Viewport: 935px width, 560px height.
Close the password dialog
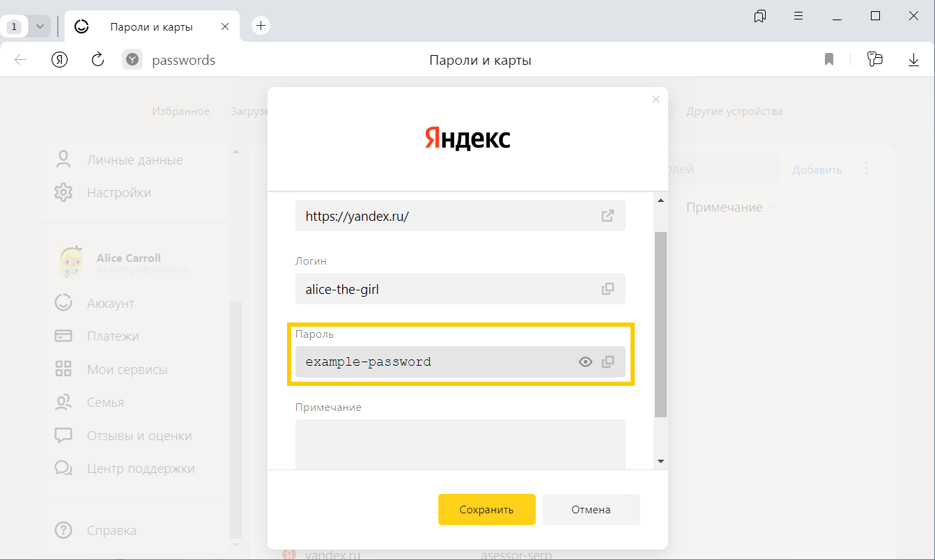(x=655, y=100)
